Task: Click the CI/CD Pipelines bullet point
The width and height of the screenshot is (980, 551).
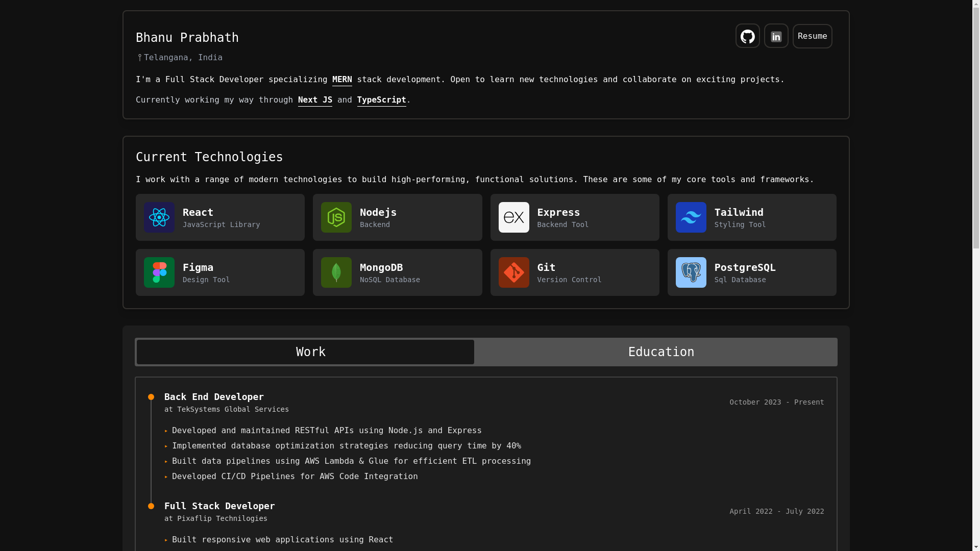Action: click(x=295, y=477)
